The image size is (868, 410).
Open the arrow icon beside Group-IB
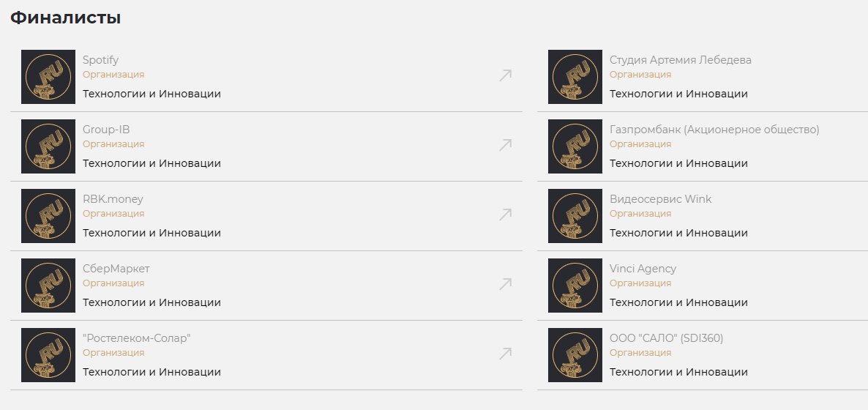pos(505,145)
